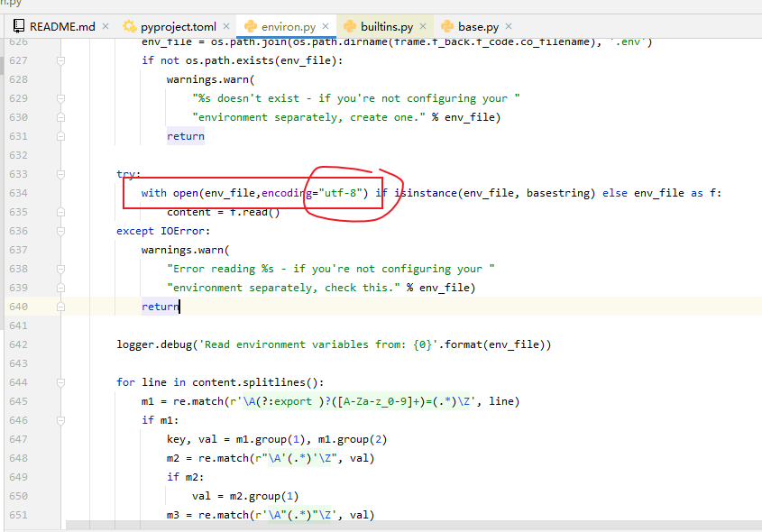The width and height of the screenshot is (762, 532).
Task: Place cursor on 'return' on line 640
Action: [x=161, y=307]
